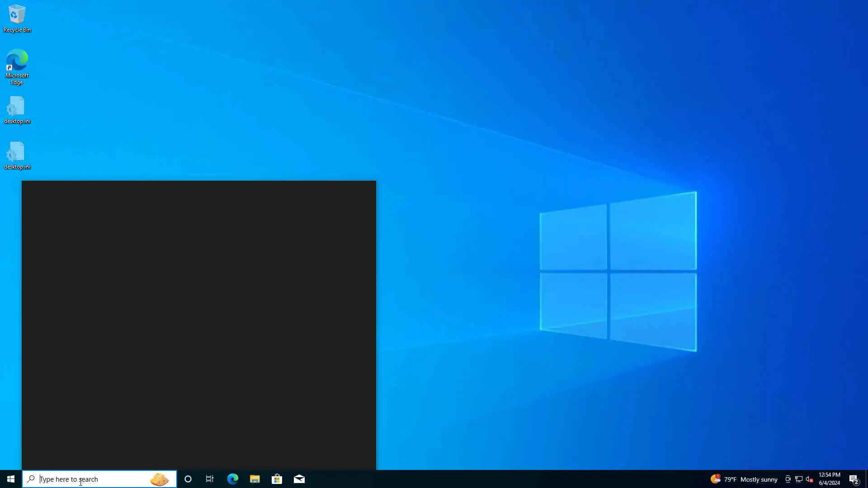Image resolution: width=868 pixels, height=488 pixels.
Task: Open the clock and date calendar flyout
Action: coord(829,479)
